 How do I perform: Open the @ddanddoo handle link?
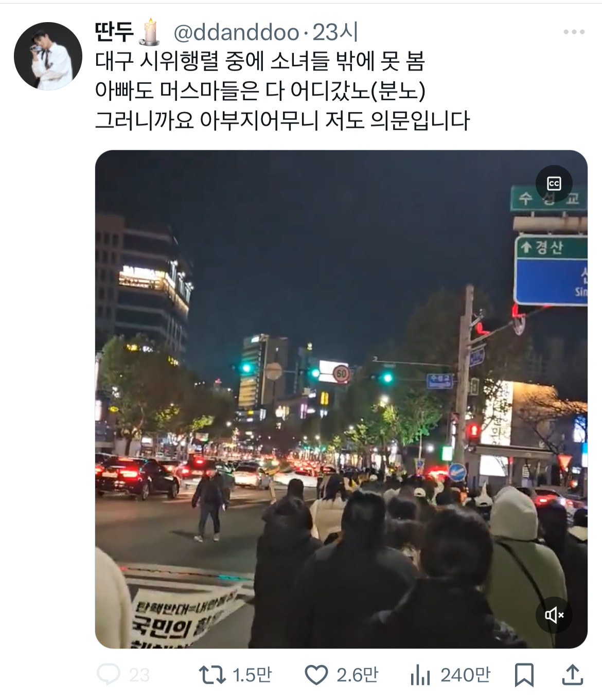click(236, 32)
